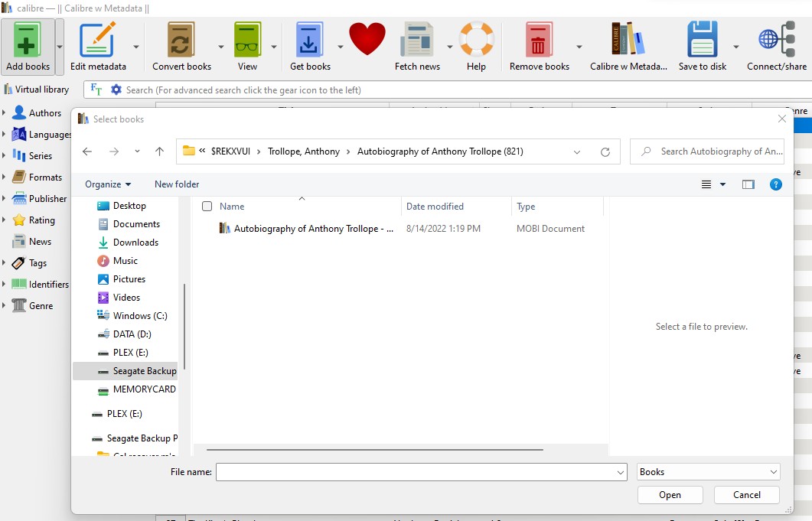Toggle the preview pane icon
Viewport: 812px width, 521px height.
[x=748, y=184]
